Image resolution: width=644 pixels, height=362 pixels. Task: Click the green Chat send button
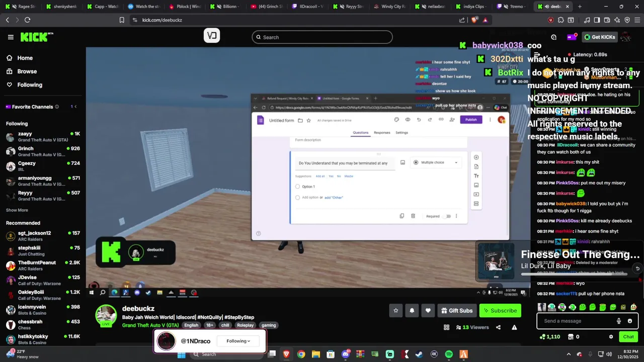(628, 337)
